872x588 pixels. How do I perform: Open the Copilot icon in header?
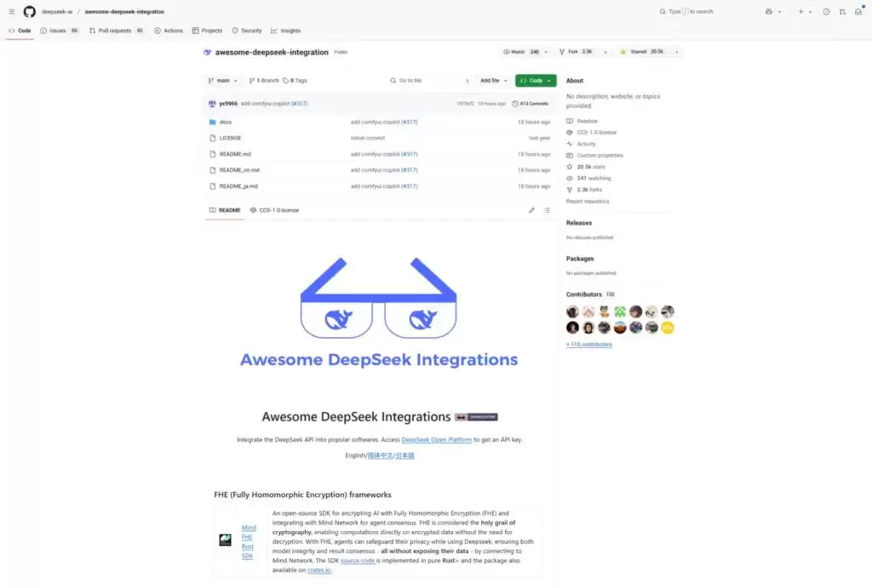tap(769, 11)
